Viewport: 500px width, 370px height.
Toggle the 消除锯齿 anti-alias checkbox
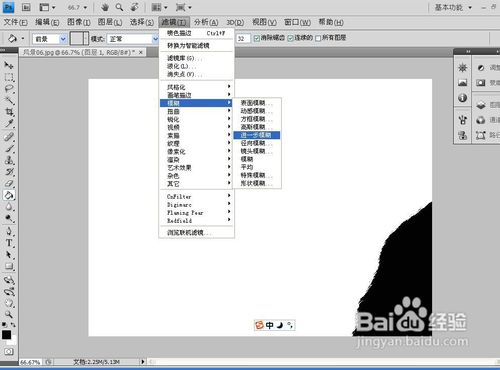(257, 38)
